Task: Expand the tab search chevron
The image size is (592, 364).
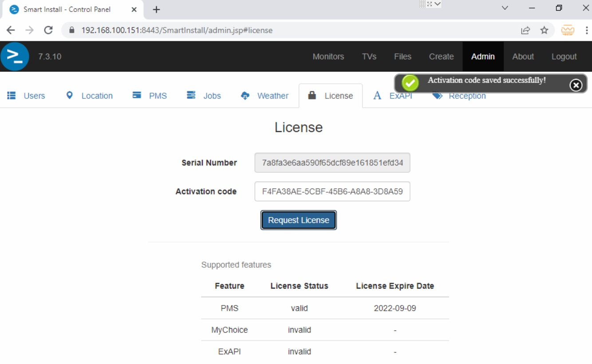Action: click(505, 8)
